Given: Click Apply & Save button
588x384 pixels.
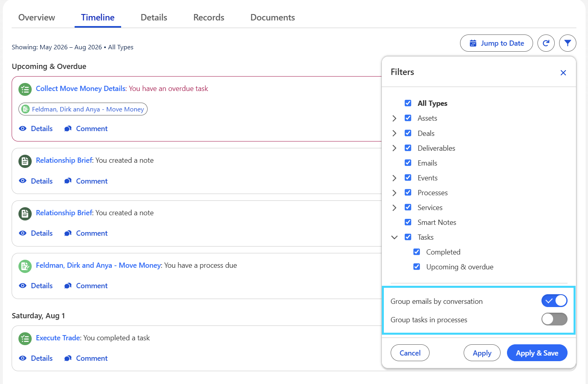Looking at the screenshot, I should [537, 353].
